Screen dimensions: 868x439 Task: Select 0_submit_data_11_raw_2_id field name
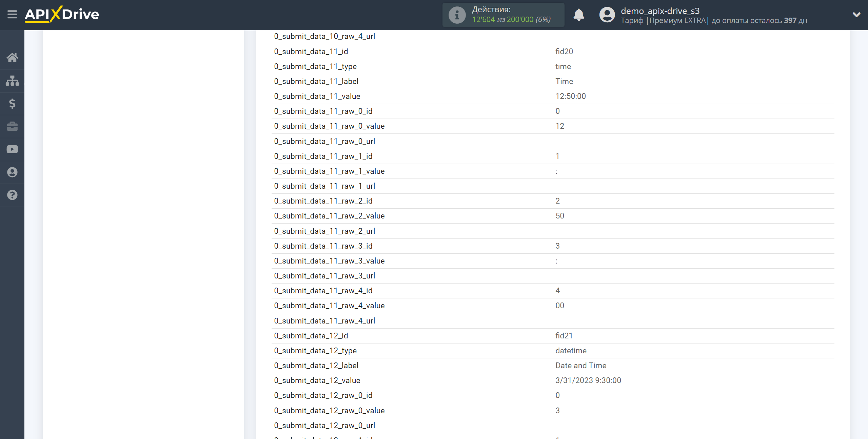[323, 201]
